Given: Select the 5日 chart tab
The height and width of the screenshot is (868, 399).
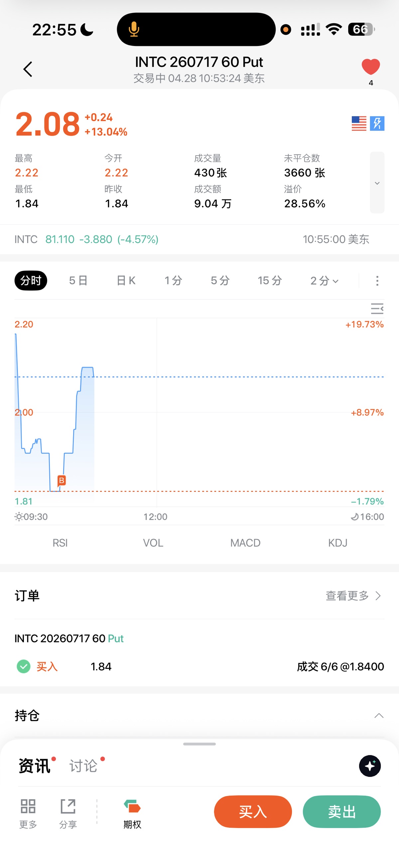Looking at the screenshot, I should click(x=78, y=280).
